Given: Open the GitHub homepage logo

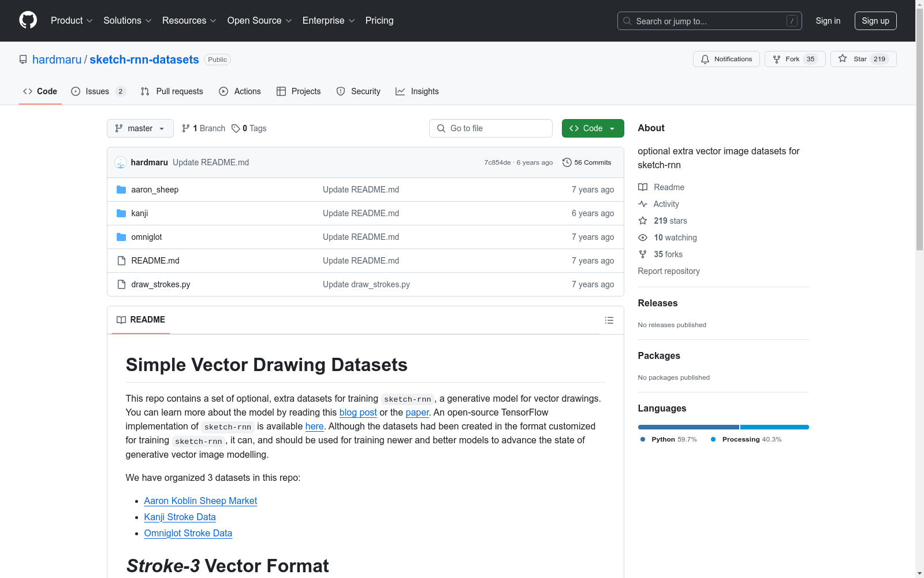Looking at the screenshot, I should pos(28,20).
